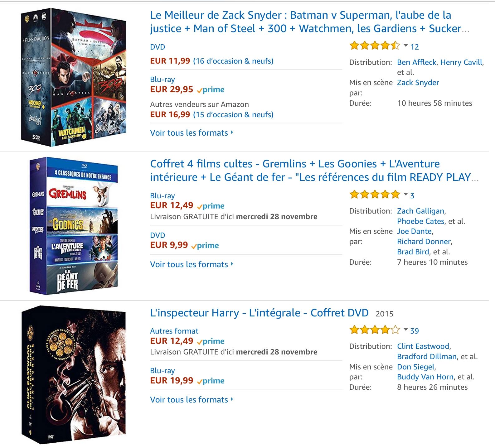The image size is (495, 448).
Task: Open 'L'inspecteur Harry - L'intégrale' title link
Action: coord(259,313)
